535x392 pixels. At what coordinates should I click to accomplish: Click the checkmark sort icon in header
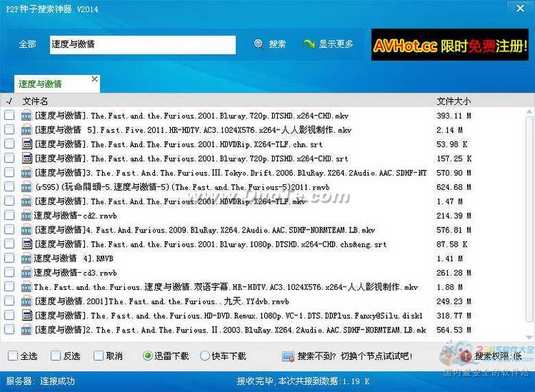click(10, 101)
